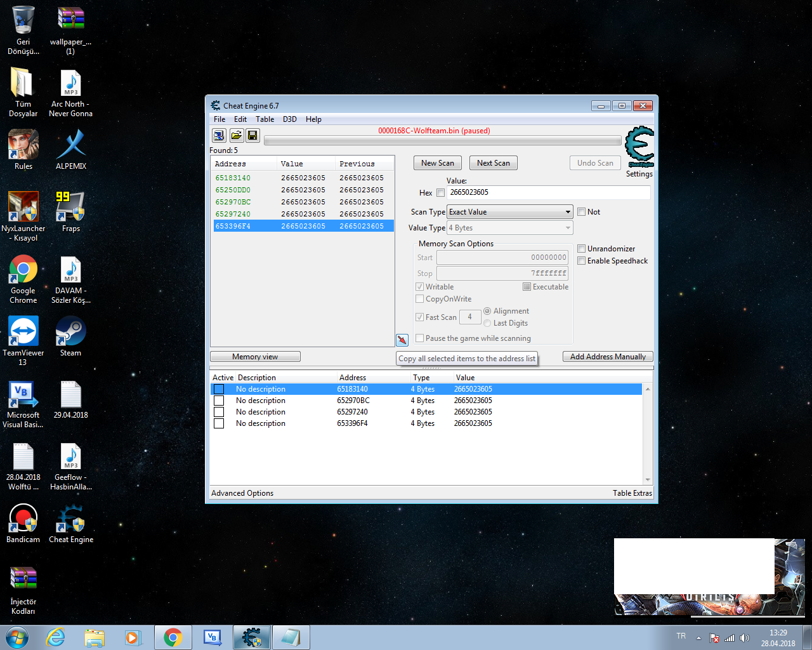Open Advanced Options at the bottom

tap(242, 493)
